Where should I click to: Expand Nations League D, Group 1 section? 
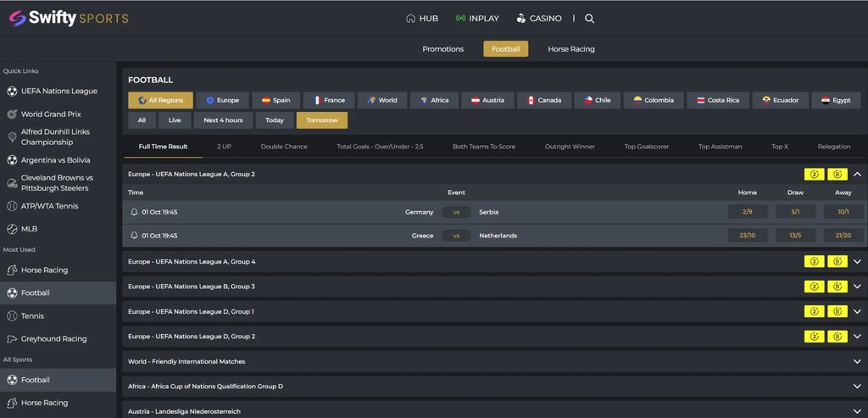pyautogui.click(x=858, y=311)
